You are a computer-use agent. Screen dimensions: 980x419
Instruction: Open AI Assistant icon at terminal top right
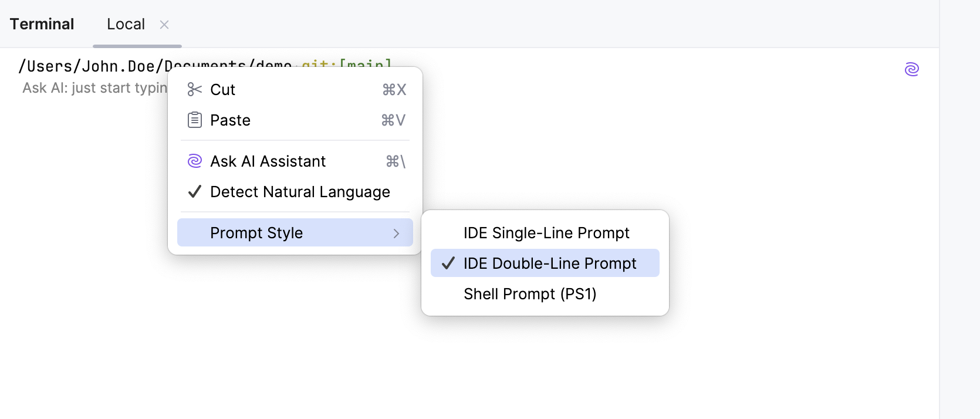tap(911, 69)
